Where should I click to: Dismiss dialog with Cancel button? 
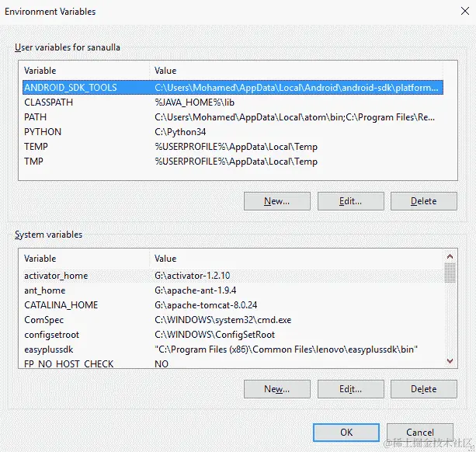pyautogui.click(x=420, y=433)
